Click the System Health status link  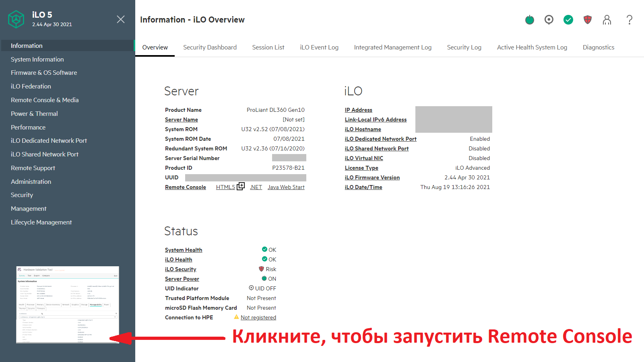[x=184, y=250]
